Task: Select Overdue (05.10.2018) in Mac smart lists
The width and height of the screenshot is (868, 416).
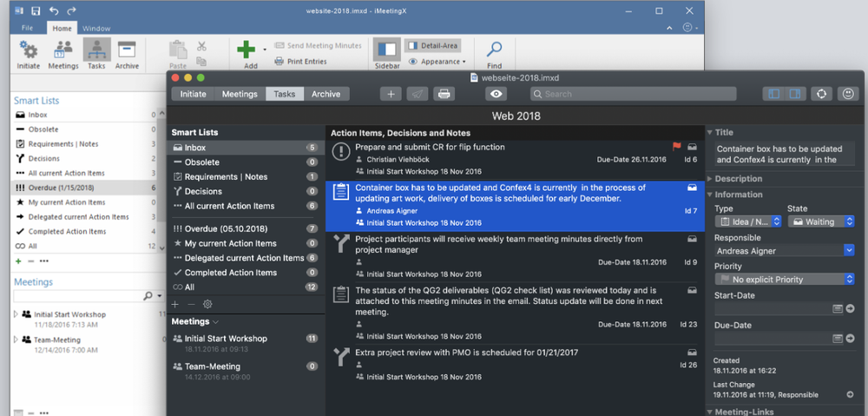Action: coord(246,228)
